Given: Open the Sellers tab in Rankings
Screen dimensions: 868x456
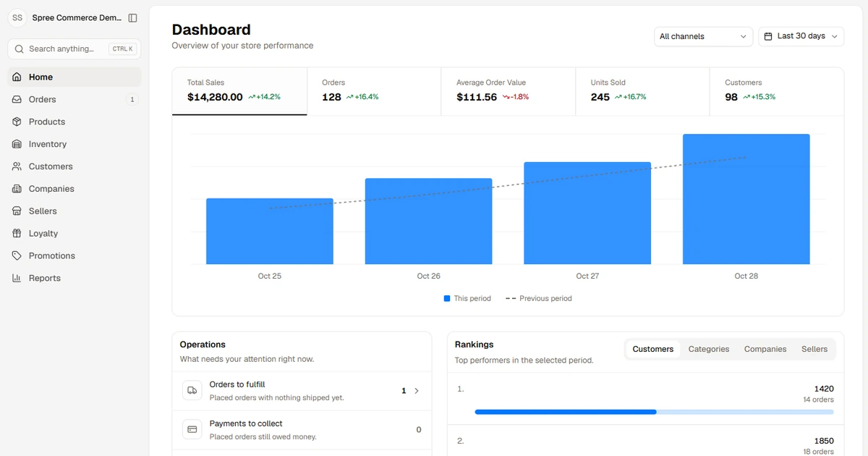Looking at the screenshot, I should (x=814, y=350).
